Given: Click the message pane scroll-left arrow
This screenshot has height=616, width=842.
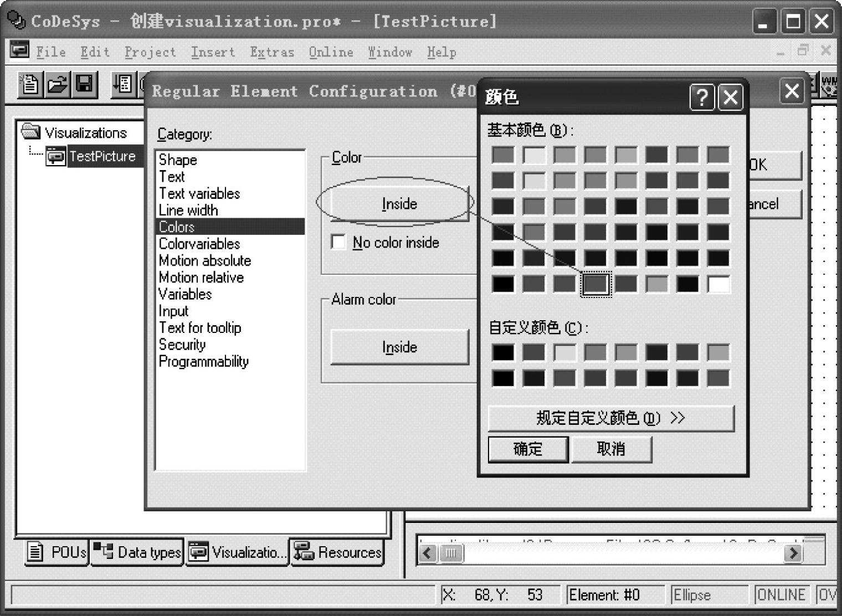Looking at the screenshot, I should tap(427, 552).
